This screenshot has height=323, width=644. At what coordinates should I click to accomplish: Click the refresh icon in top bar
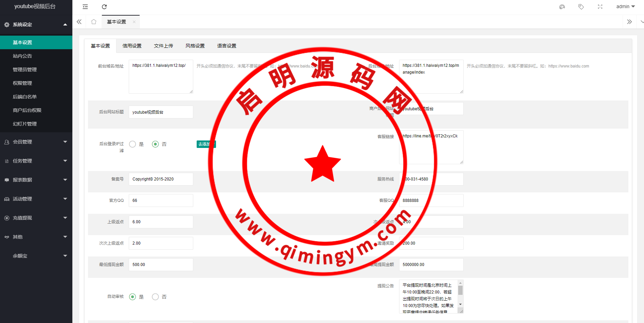pyautogui.click(x=104, y=7)
